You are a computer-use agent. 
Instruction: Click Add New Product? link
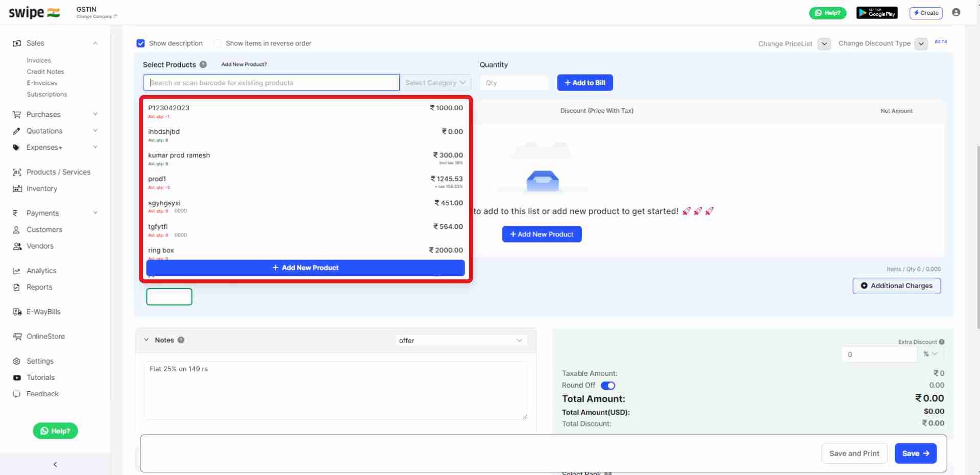click(244, 64)
